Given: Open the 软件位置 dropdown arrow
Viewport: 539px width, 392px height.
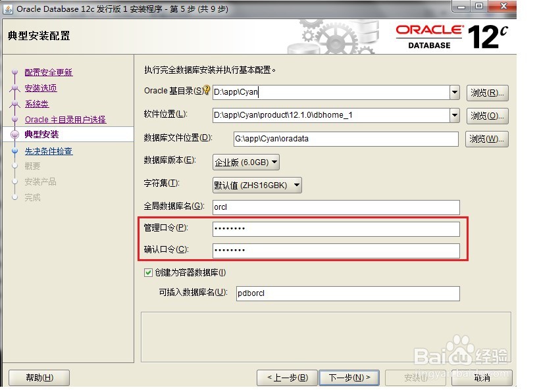Looking at the screenshot, I should click(x=455, y=115).
